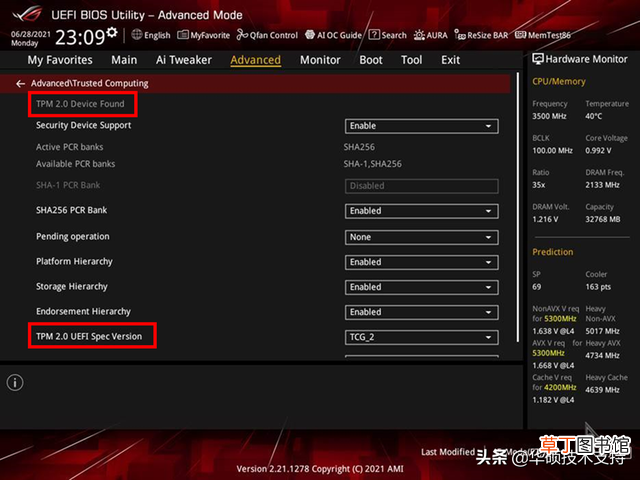The image size is (640, 480).
Task: Go to the Exit tab
Action: pos(450,60)
